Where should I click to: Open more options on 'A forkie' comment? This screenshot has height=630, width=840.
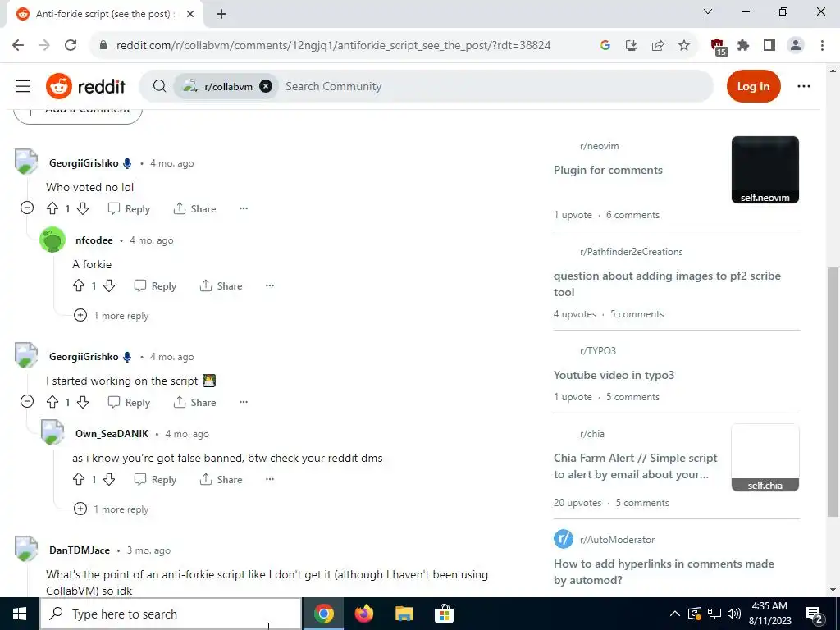coord(270,285)
